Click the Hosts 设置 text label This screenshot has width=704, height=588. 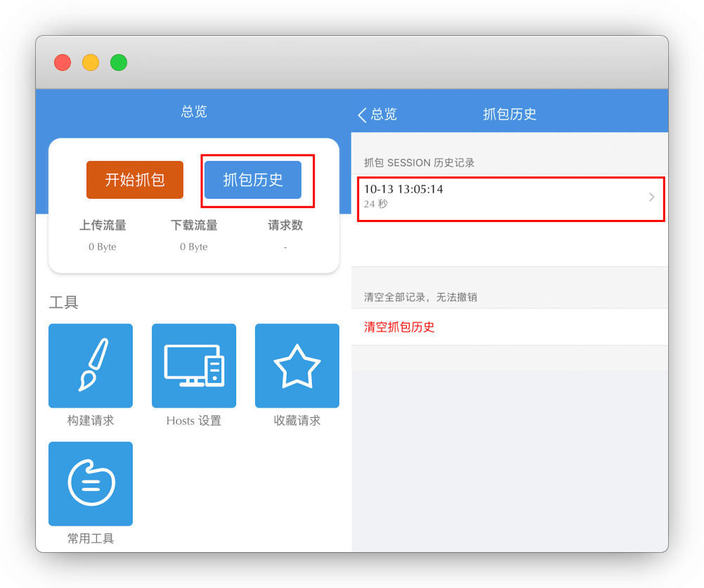coord(194,421)
